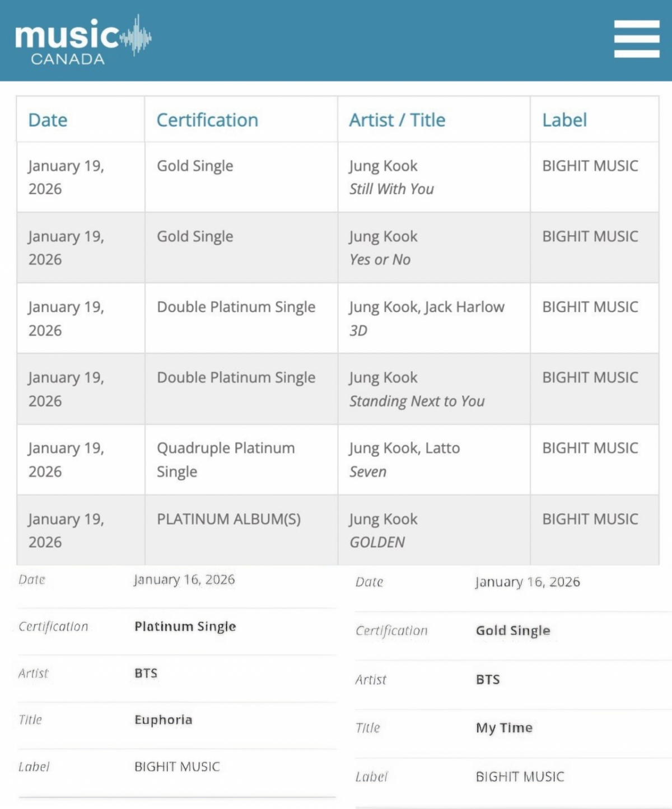Click the Platinum Single certification value

click(185, 626)
